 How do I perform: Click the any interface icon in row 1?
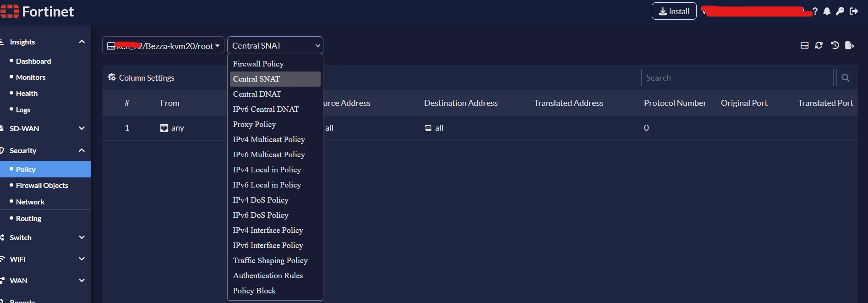point(164,128)
